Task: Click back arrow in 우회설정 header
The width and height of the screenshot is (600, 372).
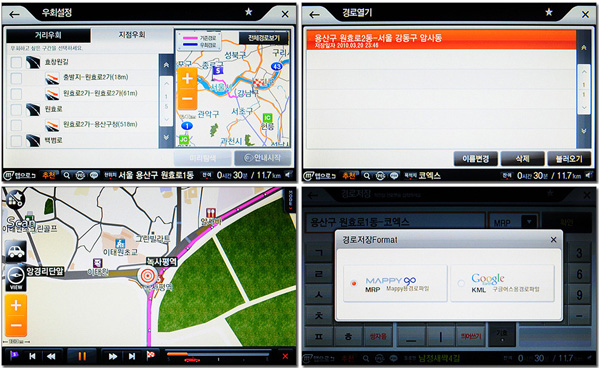Action: click(15, 15)
